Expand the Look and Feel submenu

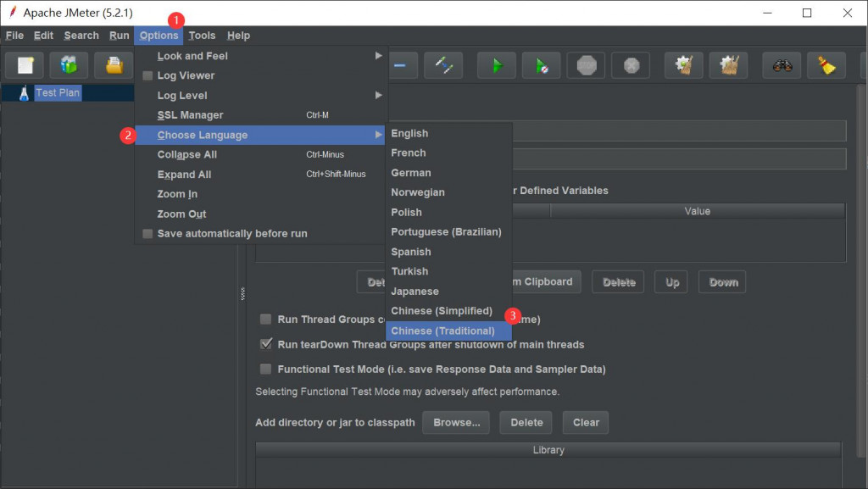click(260, 56)
